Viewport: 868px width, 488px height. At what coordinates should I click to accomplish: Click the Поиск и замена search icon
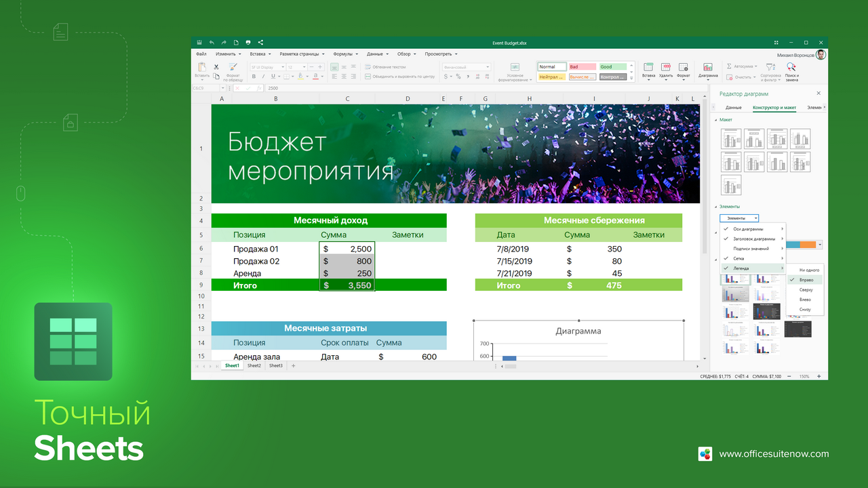[791, 67]
